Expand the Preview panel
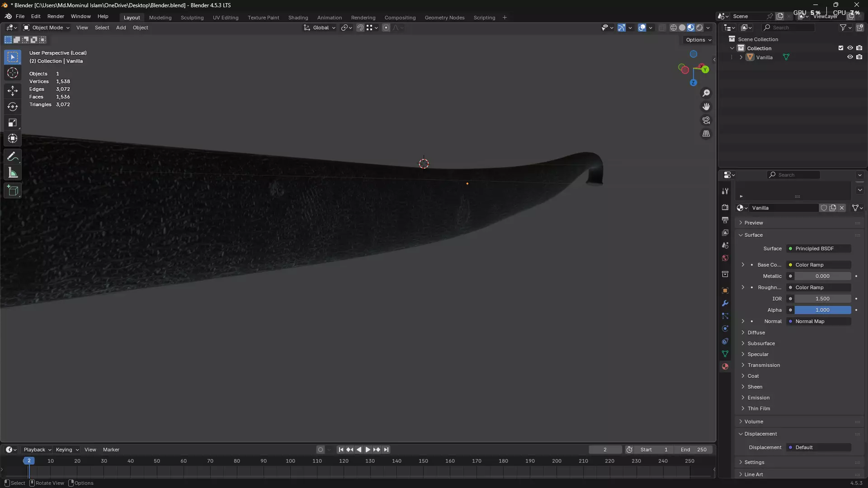 click(x=753, y=223)
